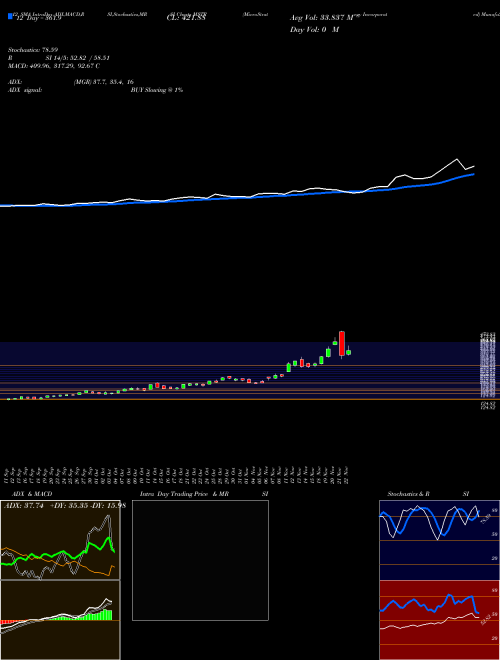
Task: Click the Intra Day Trading Price & MR title
Action: tap(184, 494)
